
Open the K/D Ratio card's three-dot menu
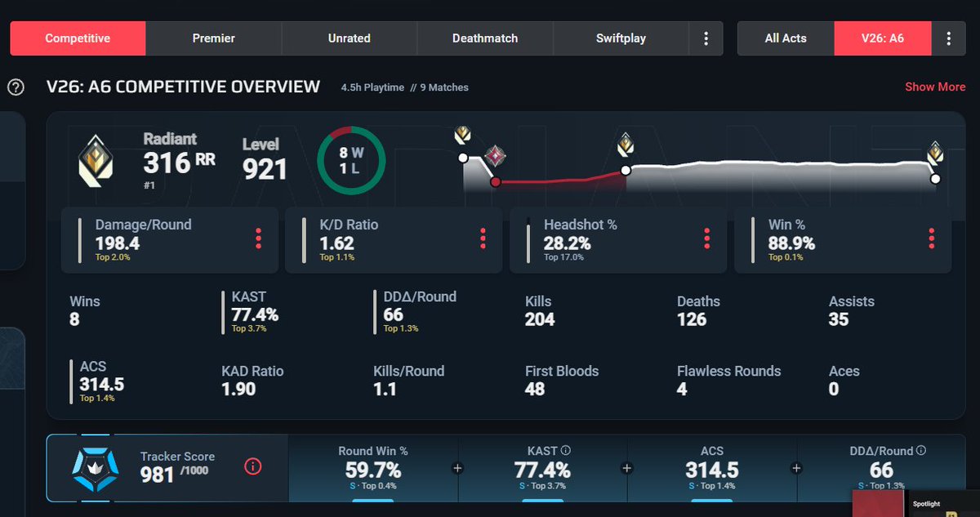tap(483, 238)
